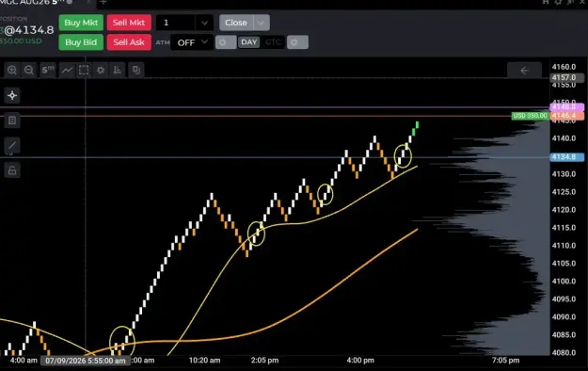The height and width of the screenshot is (371, 588).
Task: Select the dashed rectangle selection tool
Action: coord(84,70)
